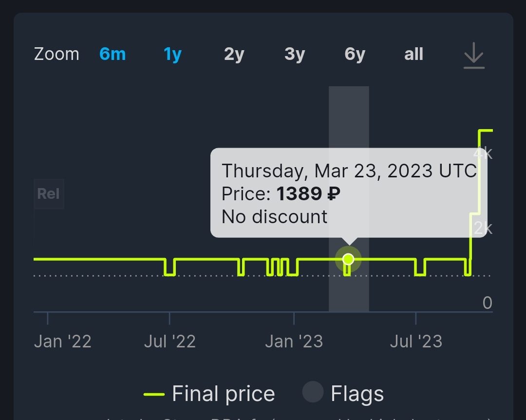The image size is (526, 420).
Task: Click the 0 value on price axis
Action: point(488,303)
